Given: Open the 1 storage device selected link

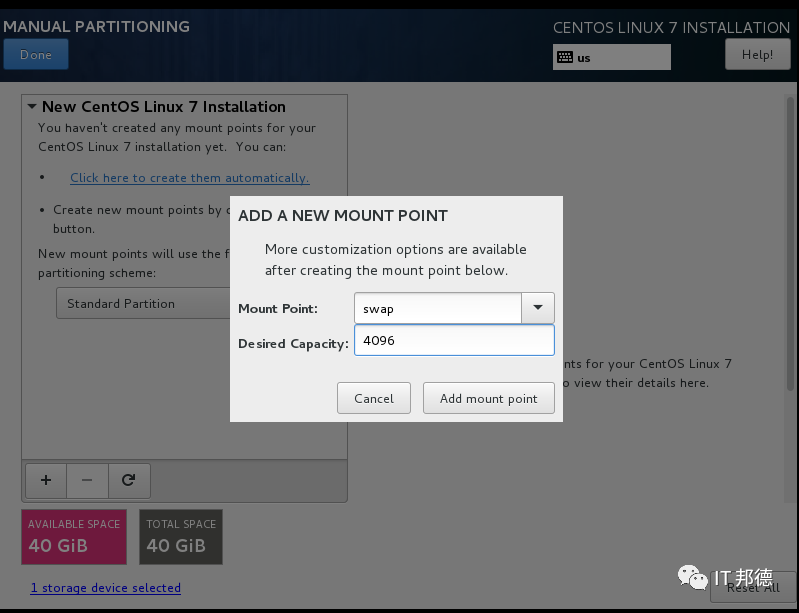Looking at the screenshot, I should click(x=105, y=588).
